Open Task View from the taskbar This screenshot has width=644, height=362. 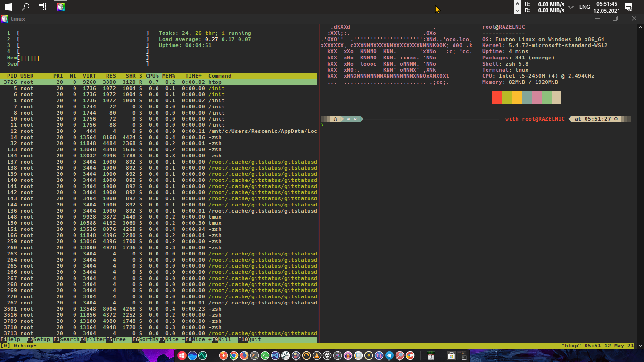click(42, 7)
